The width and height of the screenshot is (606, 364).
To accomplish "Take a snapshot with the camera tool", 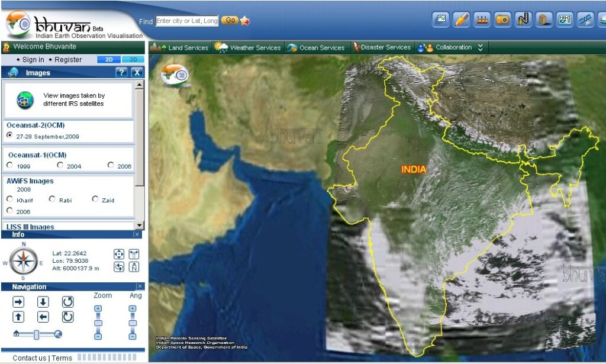I will (x=502, y=18).
